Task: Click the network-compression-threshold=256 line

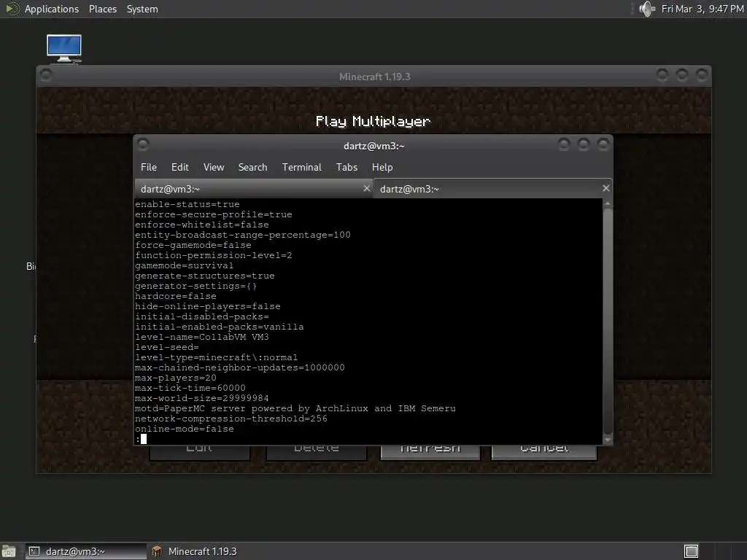Action: 231,419
